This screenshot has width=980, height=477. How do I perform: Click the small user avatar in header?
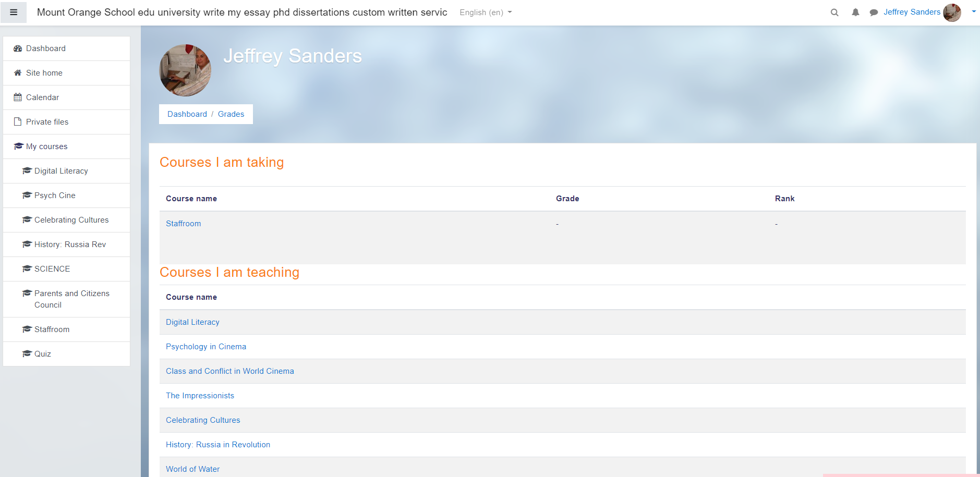952,13
